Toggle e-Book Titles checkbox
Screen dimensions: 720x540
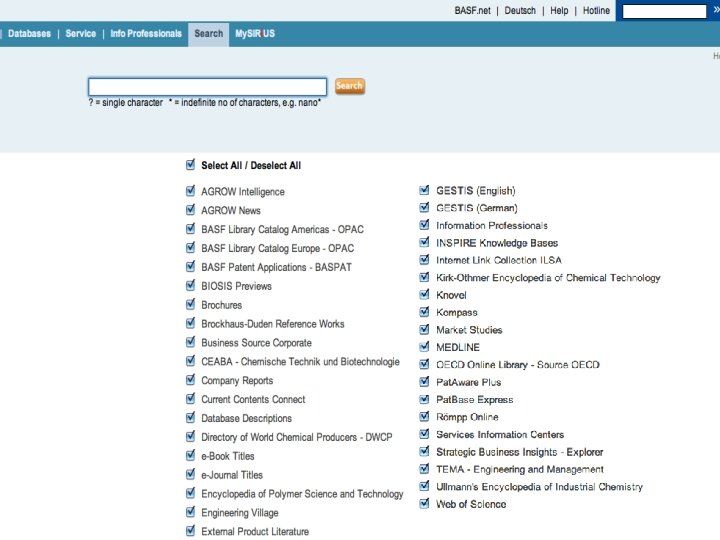click(x=191, y=455)
